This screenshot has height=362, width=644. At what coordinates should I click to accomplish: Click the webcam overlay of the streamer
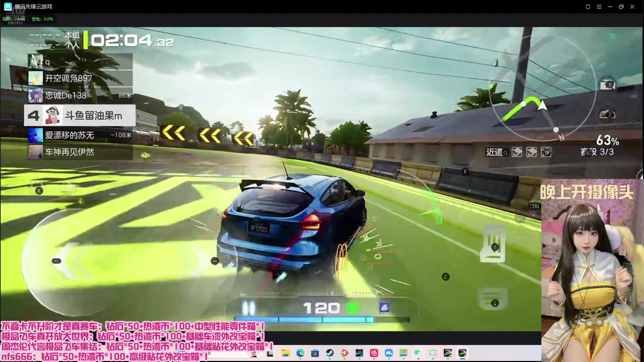(592, 270)
